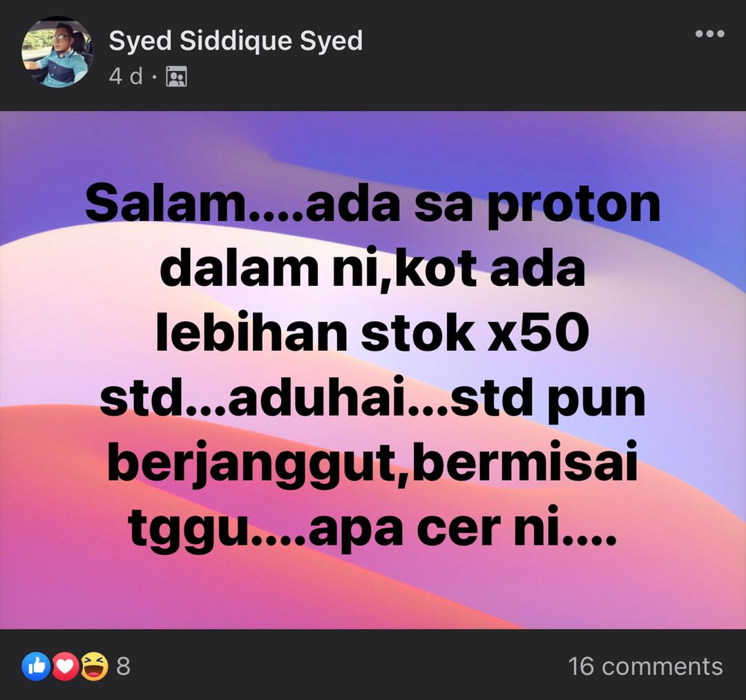This screenshot has height=700, width=746.
Task: Click the "dalam ni,kot ada" text line
Action: point(373,269)
